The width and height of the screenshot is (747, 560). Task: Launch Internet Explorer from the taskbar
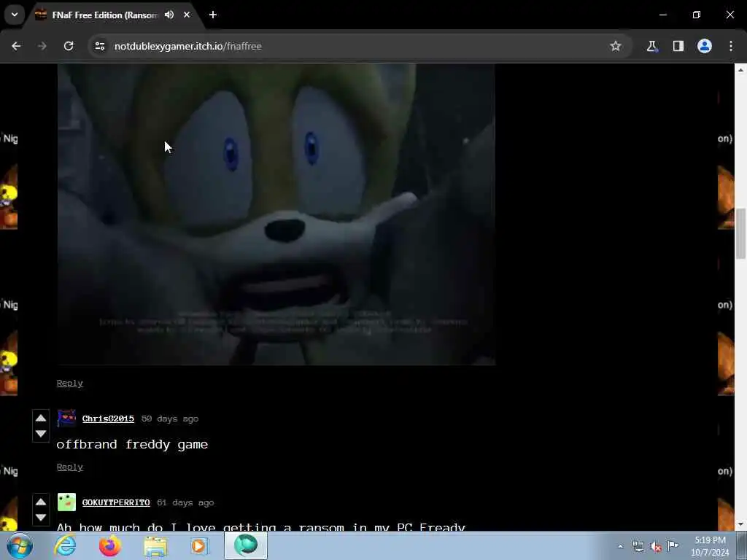(x=65, y=545)
